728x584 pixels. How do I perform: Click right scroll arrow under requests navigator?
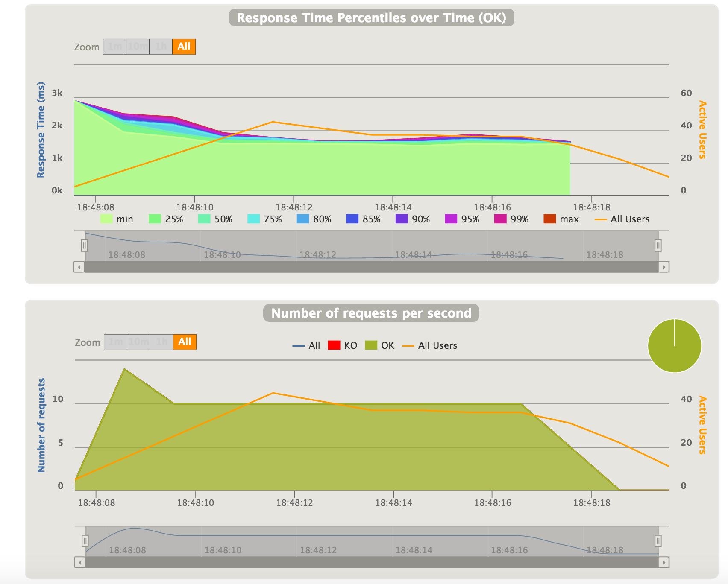(x=664, y=562)
